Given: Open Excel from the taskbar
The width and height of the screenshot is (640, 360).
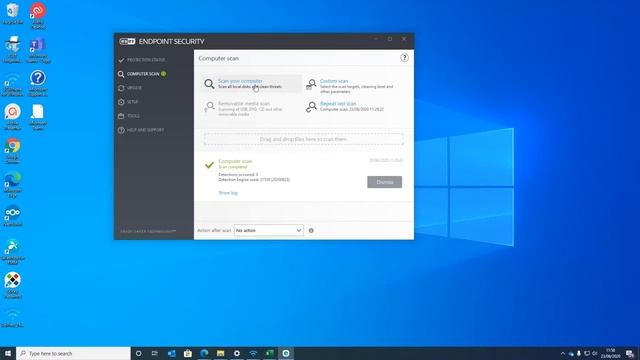Looking at the screenshot, I should pos(269,353).
